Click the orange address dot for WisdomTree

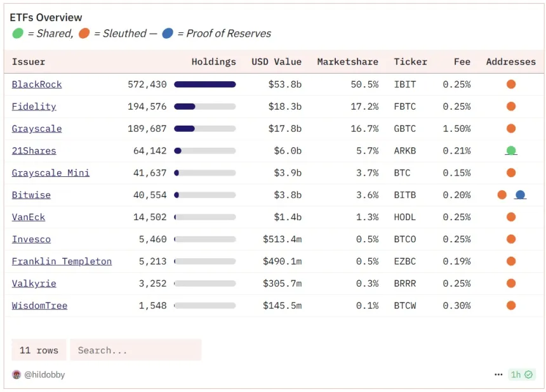(x=510, y=306)
